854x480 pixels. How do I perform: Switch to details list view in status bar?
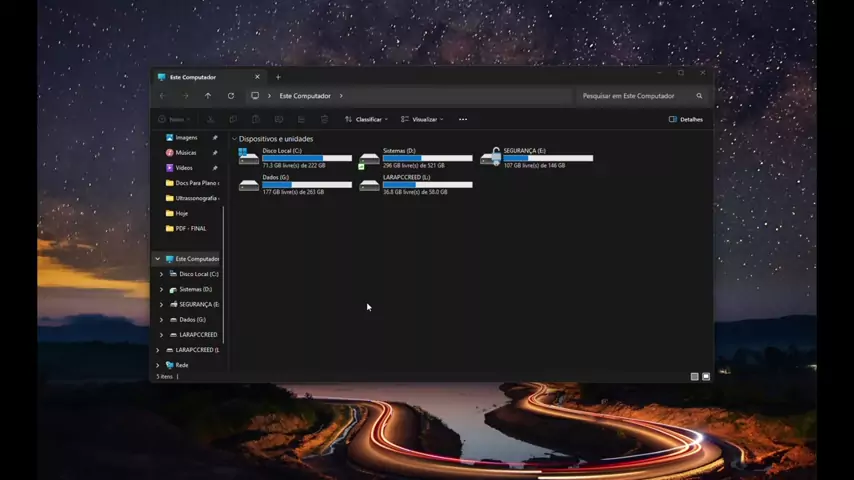pos(695,377)
